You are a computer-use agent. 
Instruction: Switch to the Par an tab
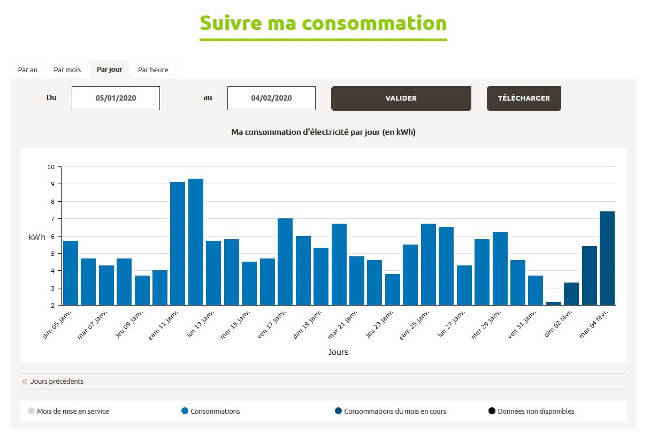[x=28, y=70]
